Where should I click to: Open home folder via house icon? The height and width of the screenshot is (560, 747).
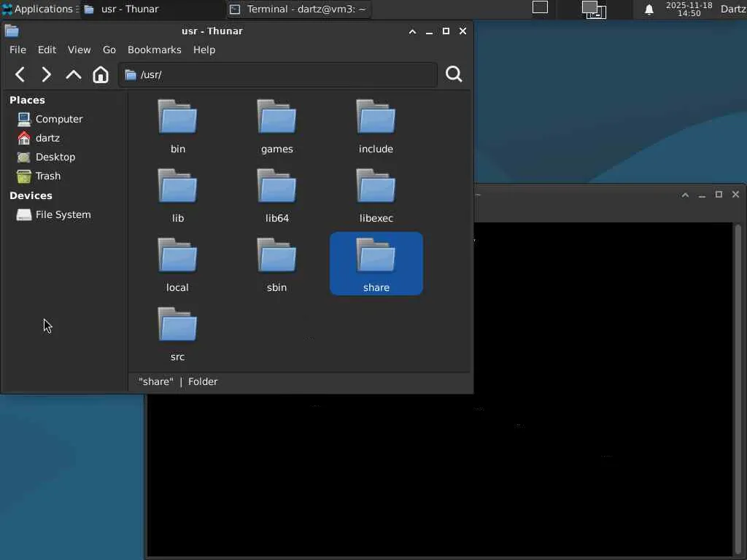[101, 74]
